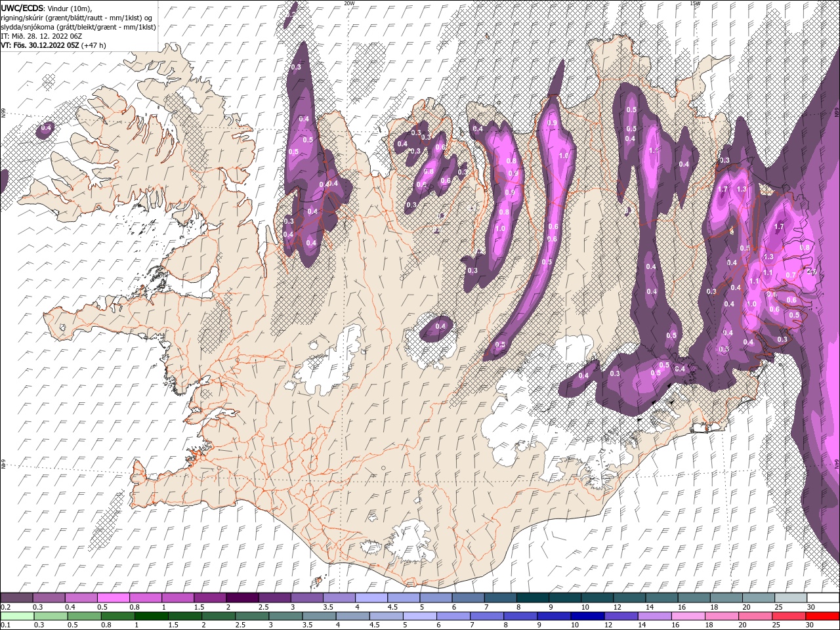Pick the bright red rain swatch at 30
The width and height of the screenshot is (840, 630).
tap(822, 616)
